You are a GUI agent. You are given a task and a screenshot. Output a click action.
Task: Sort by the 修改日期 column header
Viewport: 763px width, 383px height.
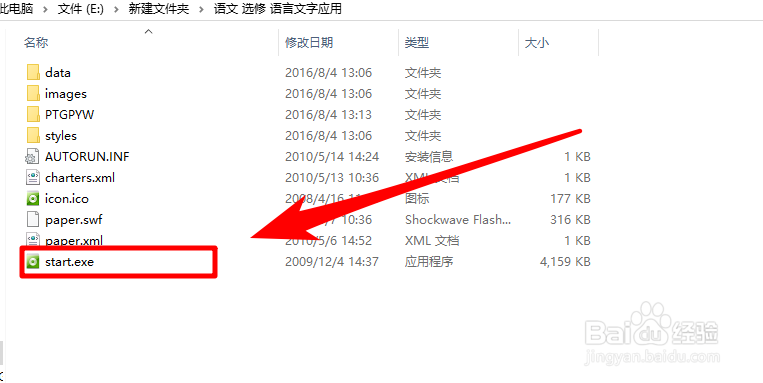pos(309,42)
